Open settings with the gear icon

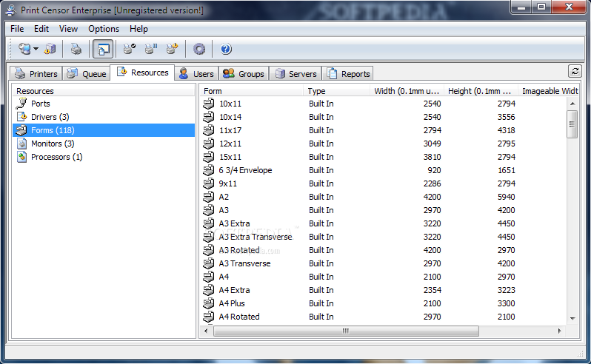tap(199, 49)
